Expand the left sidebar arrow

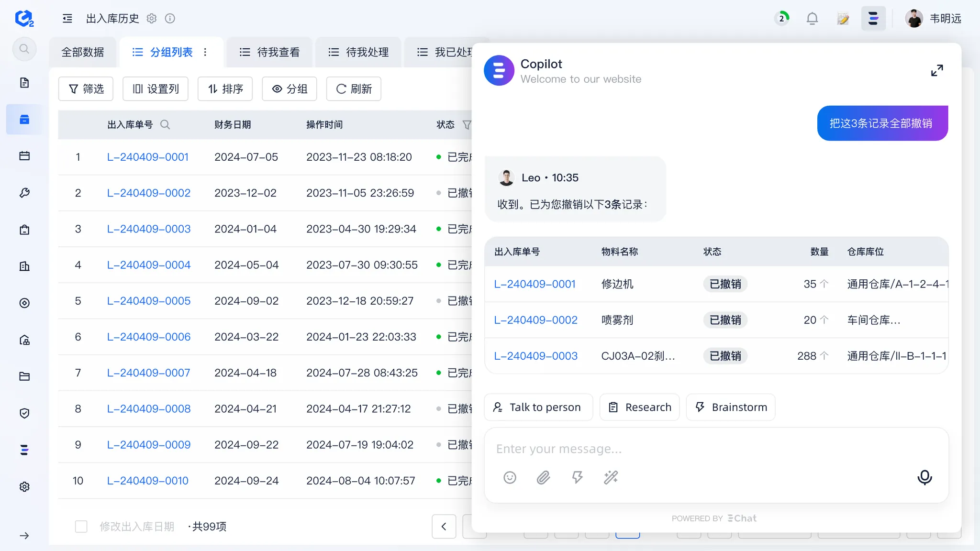[24, 536]
